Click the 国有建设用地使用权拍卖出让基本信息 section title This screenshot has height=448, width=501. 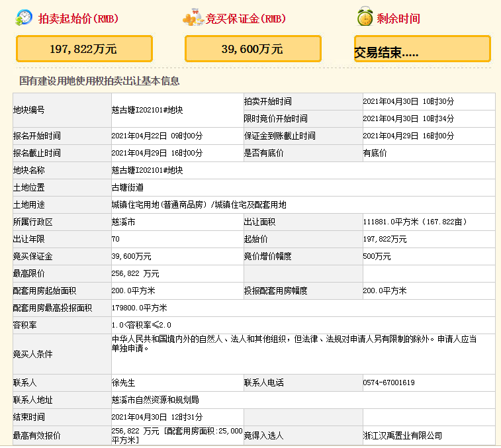click(x=99, y=81)
